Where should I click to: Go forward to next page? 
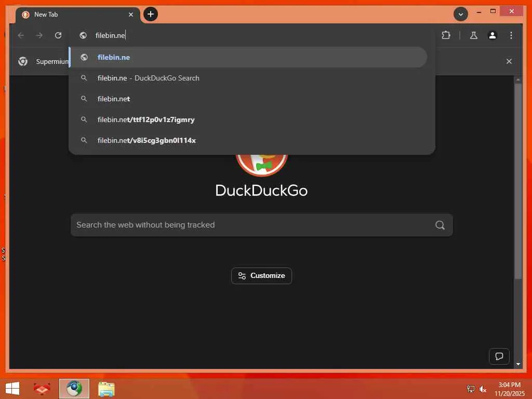pyautogui.click(x=39, y=35)
